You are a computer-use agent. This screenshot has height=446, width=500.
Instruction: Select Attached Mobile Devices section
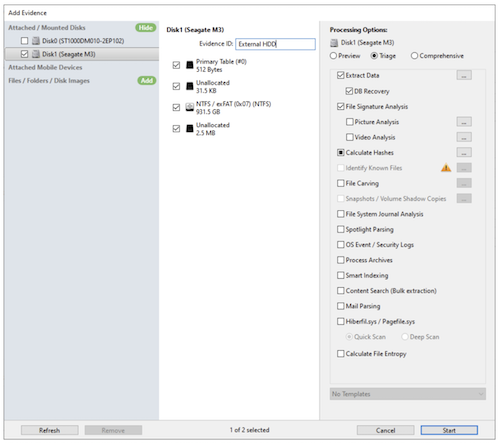(x=45, y=67)
